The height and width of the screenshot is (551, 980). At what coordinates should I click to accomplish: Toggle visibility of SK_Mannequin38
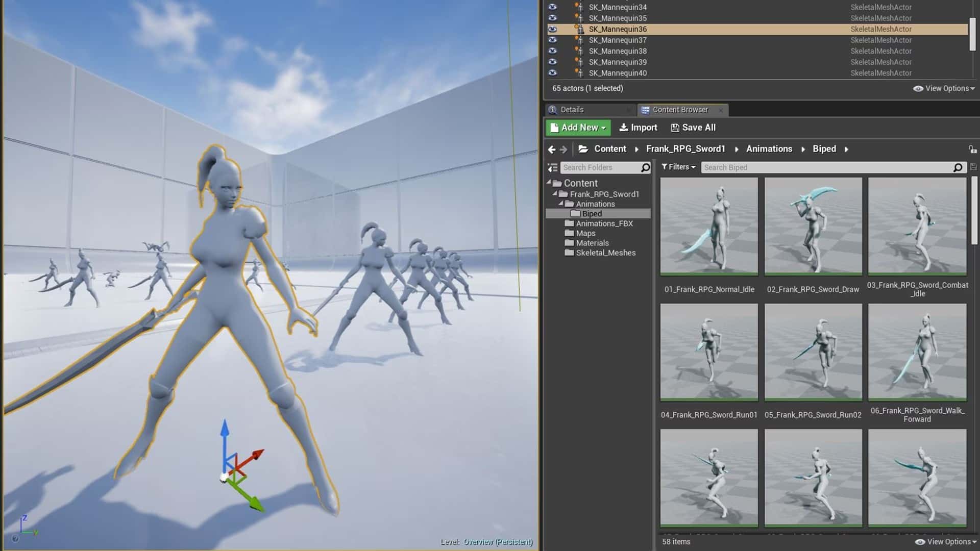[552, 51]
